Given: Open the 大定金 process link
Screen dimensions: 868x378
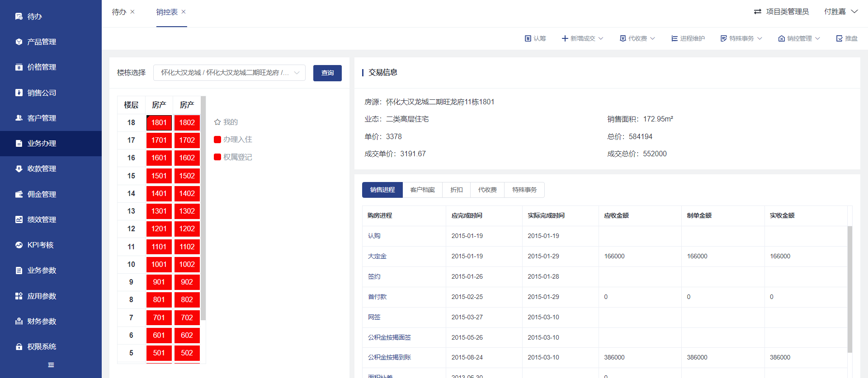Looking at the screenshot, I should tap(377, 256).
